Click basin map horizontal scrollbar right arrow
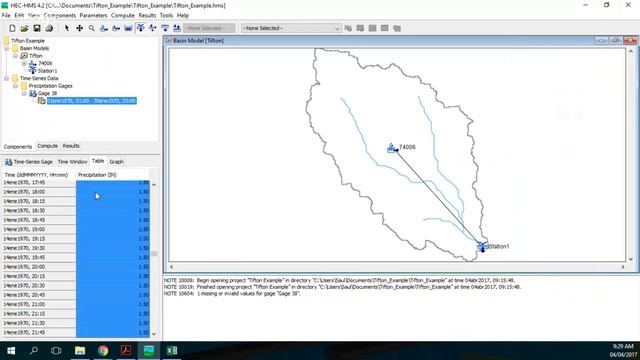This screenshot has width=640, height=360. coord(623,267)
